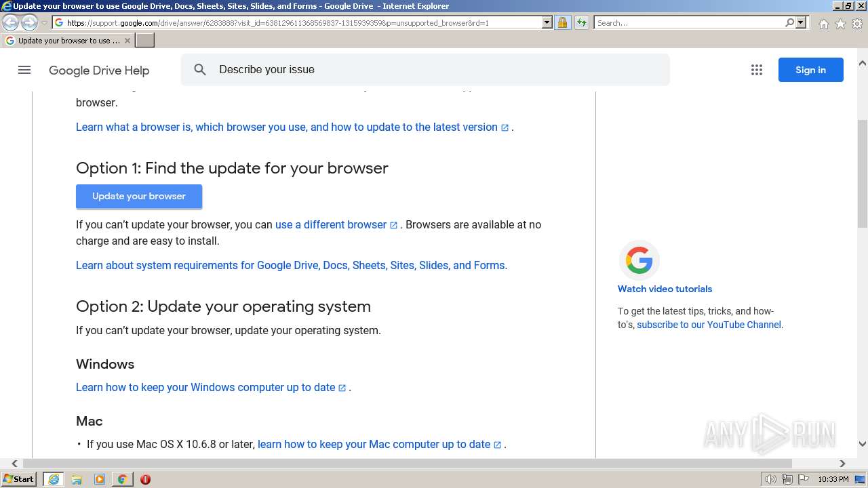Click the Sign in button
Screen dimensions: 868x488
810,70
